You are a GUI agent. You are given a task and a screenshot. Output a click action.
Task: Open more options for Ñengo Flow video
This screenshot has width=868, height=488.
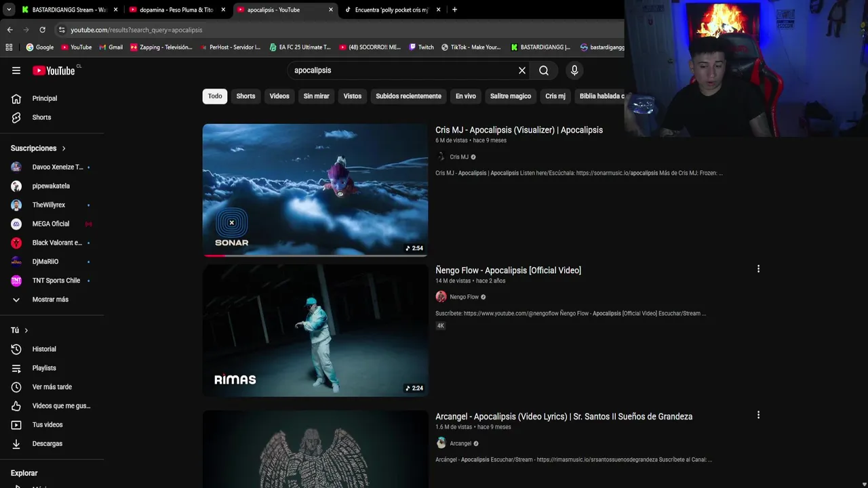[758, 269]
